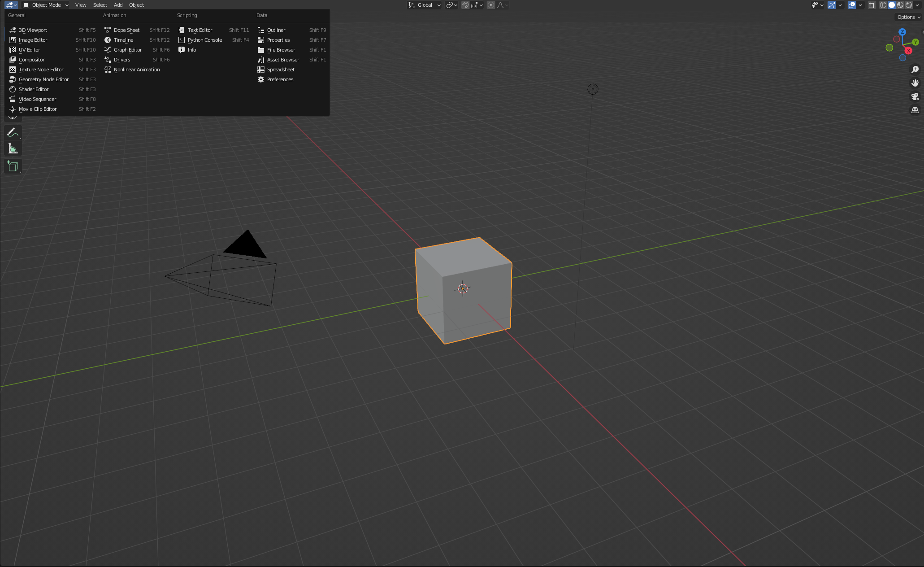Open Preferences from Data column
This screenshot has width=924, height=567.
(x=280, y=79)
